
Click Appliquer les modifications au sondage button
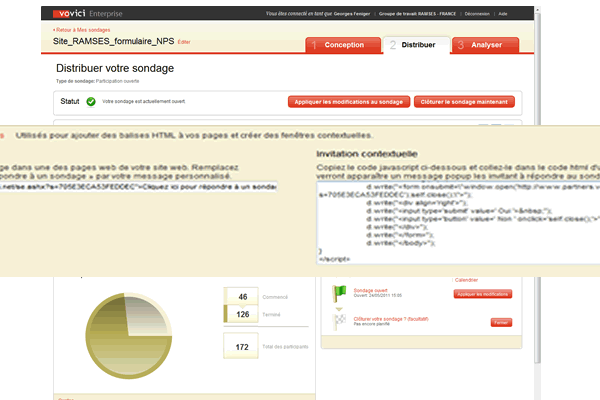pyautogui.click(x=349, y=102)
